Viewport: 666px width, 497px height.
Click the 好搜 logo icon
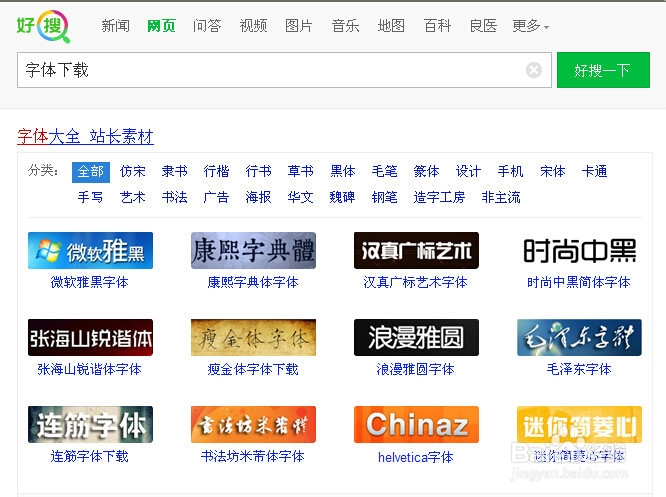(x=43, y=26)
